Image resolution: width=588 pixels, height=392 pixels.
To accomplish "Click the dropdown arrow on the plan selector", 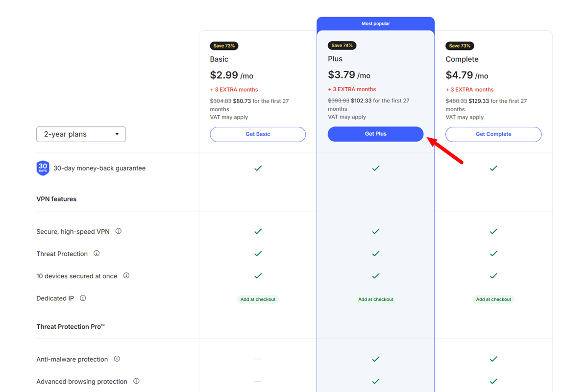I will coord(117,134).
